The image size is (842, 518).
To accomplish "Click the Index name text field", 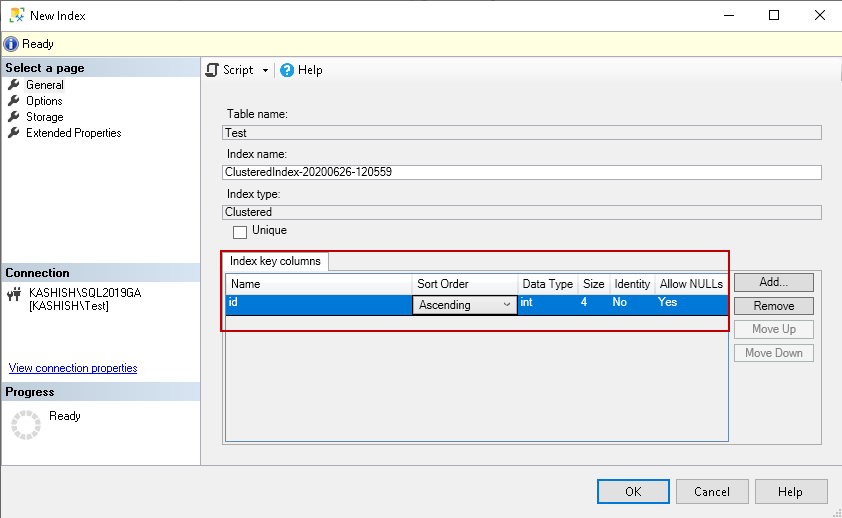I will coord(521,172).
